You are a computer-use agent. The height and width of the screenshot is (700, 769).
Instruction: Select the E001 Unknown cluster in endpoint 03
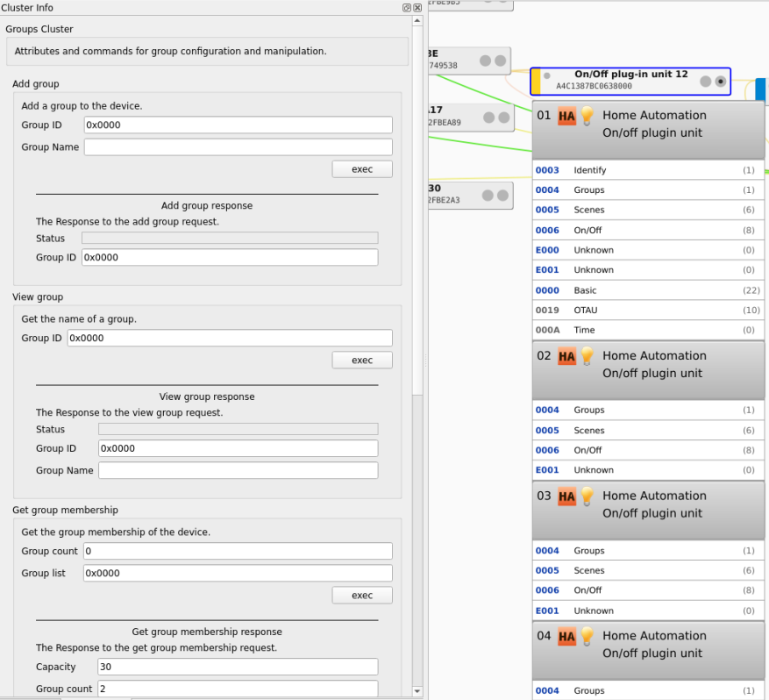pos(648,611)
